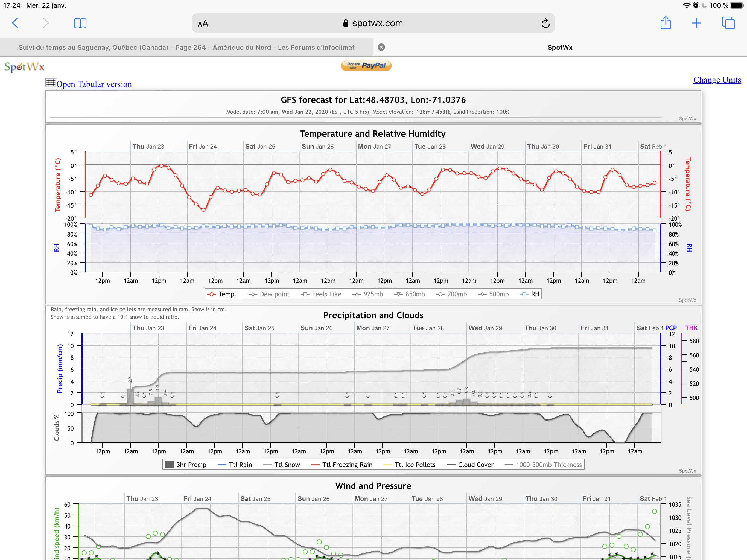
Task: Tap the forward navigation arrow
Action: point(46,23)
